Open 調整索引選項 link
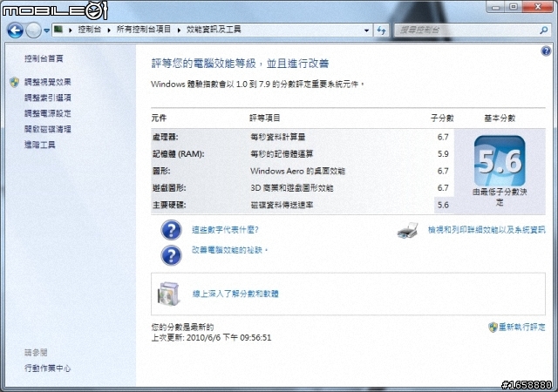Viewport: 558px width, 392px height. click(48, 98)
